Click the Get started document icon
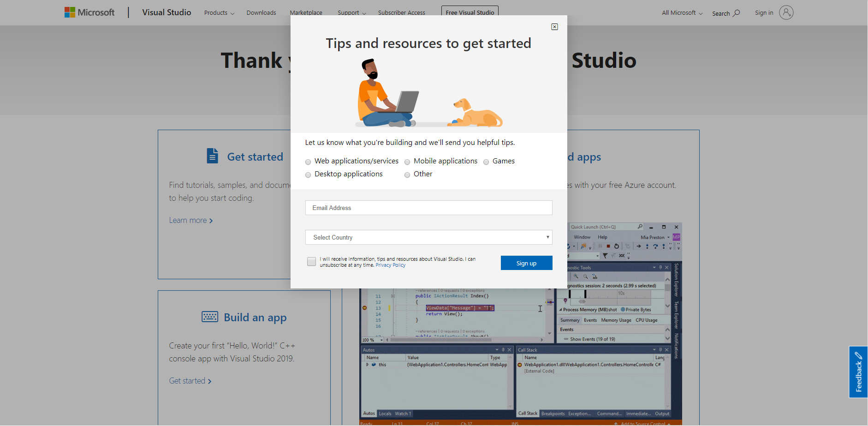The image size is (868, 426). (212, 156)
